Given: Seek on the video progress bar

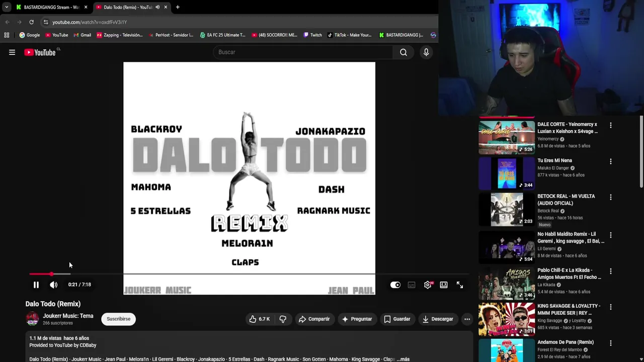Looking at the screenshot, I should [x=249, y=274].
